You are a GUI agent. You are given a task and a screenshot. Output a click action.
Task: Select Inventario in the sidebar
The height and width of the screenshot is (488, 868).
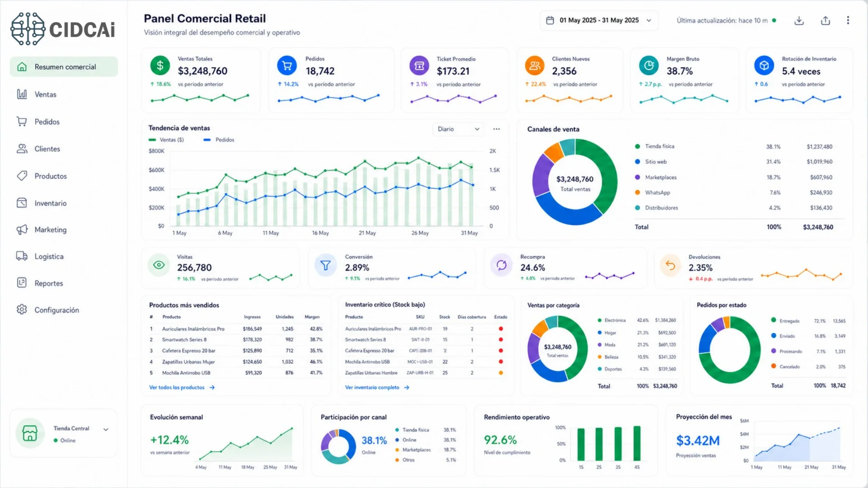(50, 203)
